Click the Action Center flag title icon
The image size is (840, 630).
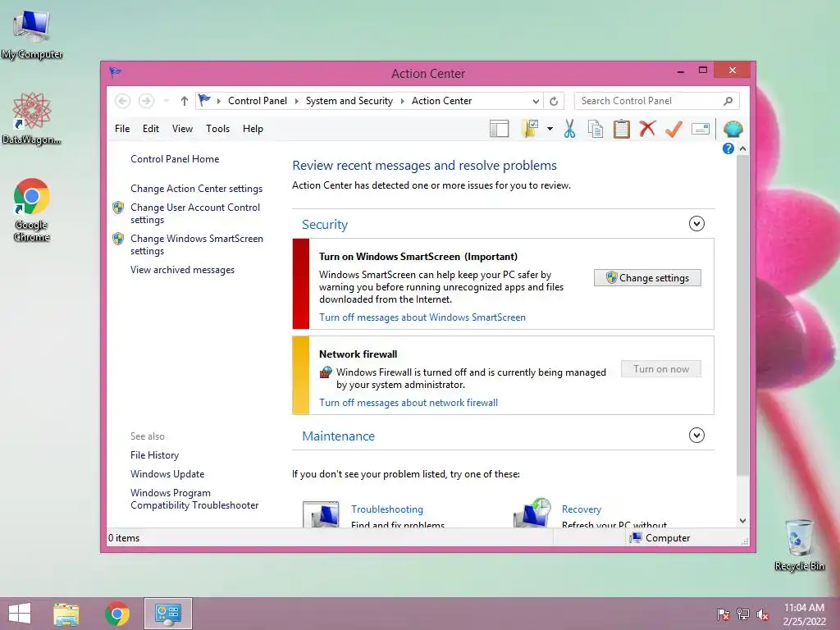click(x=115, y=72)
